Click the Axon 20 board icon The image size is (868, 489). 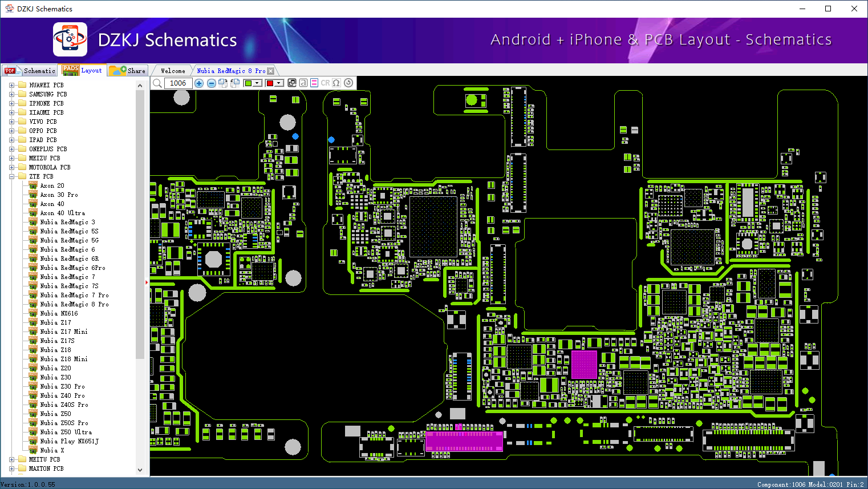[33, 185]
